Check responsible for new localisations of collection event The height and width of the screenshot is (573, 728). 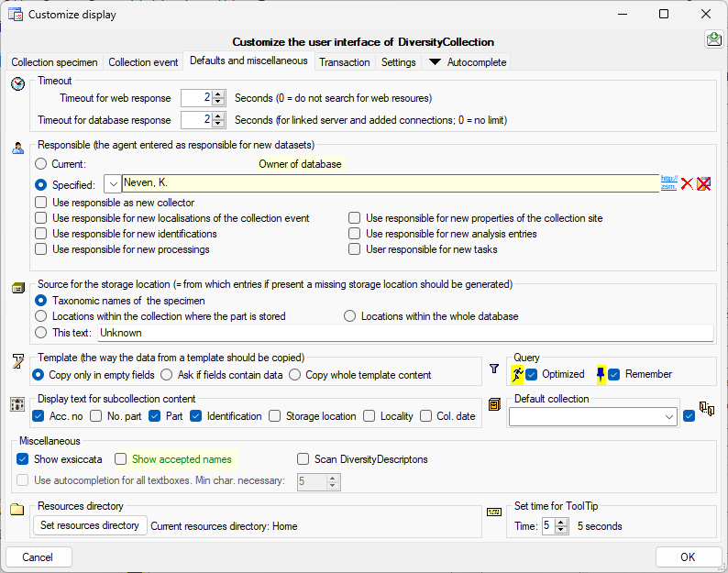pos(41,218)
